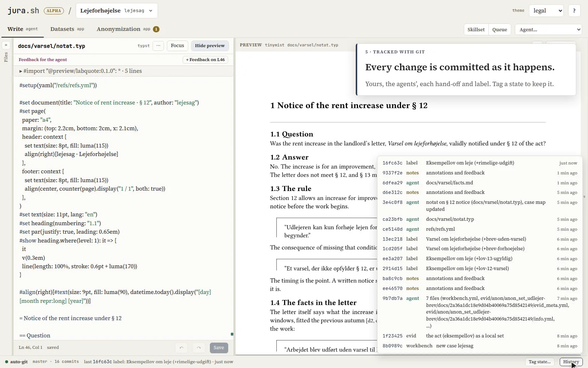Toggle the History commit list
Screen dimensions: 588x368
[571, 362]
